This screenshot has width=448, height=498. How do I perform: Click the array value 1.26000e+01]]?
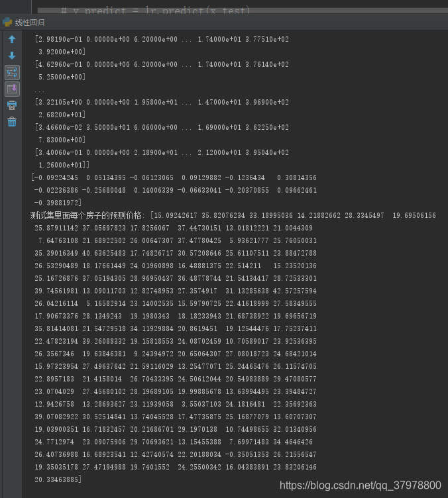pos(64,165)
